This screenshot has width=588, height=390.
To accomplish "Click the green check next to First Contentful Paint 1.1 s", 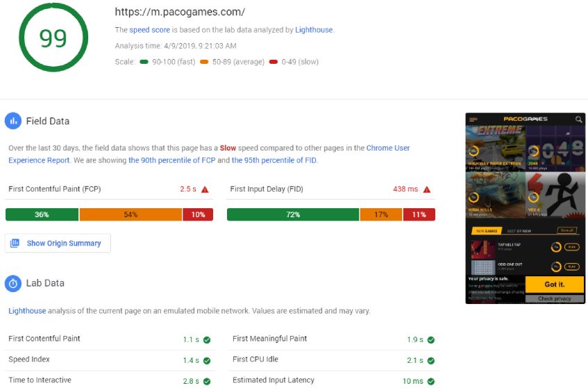I will 207,340.
